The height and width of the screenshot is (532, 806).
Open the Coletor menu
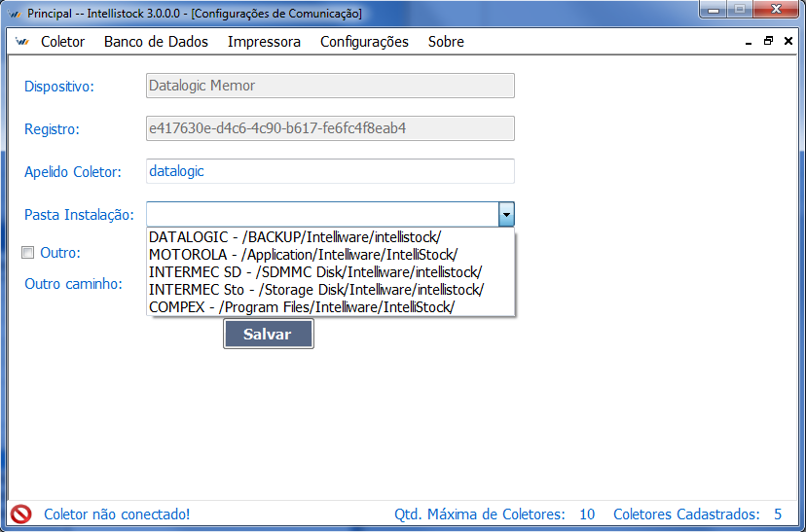62,42
